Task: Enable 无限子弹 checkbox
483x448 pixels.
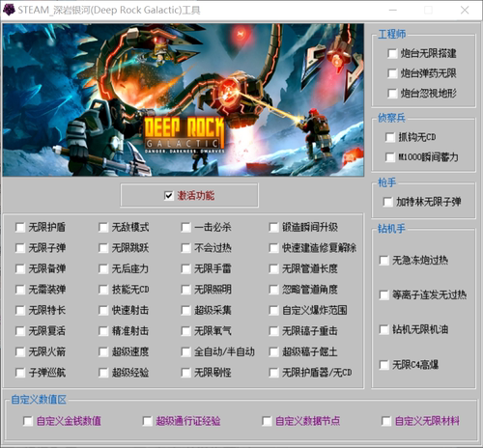Action: pos(20,248)
